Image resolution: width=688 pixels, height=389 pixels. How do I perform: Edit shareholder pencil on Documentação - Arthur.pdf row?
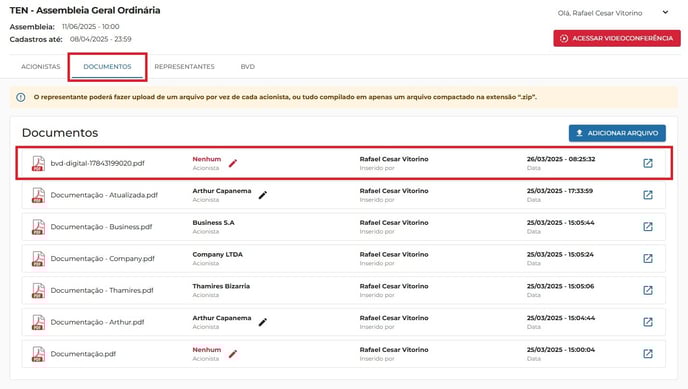pyautogui.click(x=262, y=322)
